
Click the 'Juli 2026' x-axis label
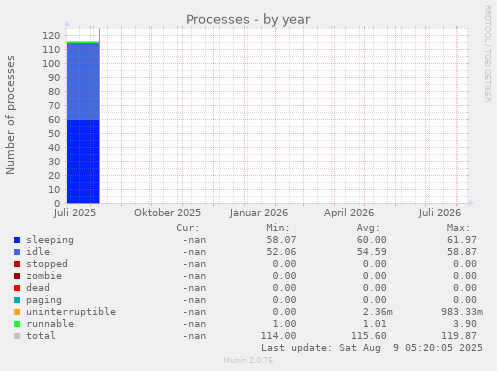(x=440, y=213)
